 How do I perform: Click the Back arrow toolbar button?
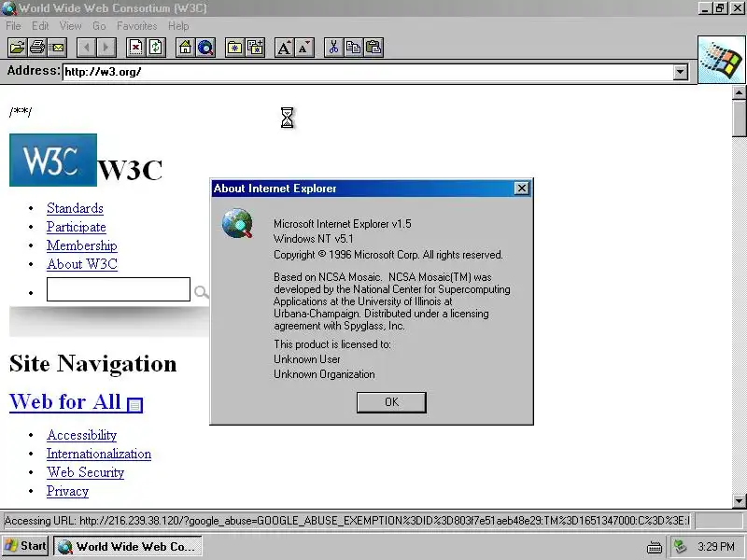(x=86, y=48)
